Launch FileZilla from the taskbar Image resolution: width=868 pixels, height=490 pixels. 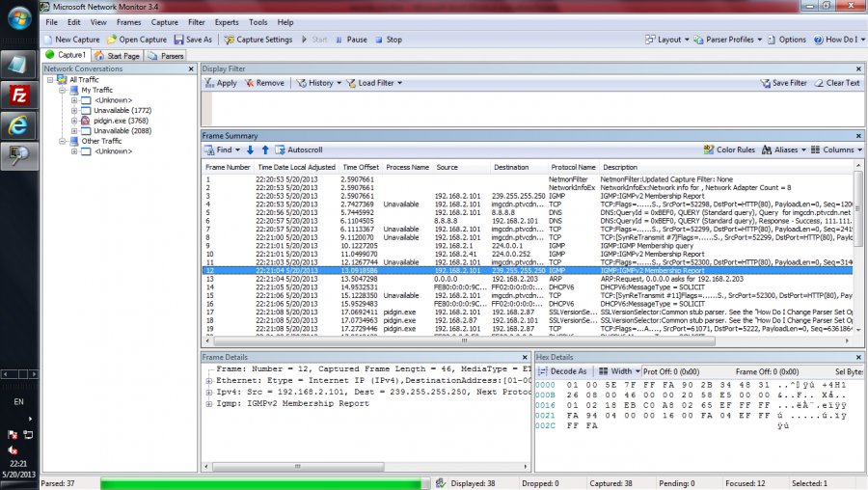tap(19, 95)
